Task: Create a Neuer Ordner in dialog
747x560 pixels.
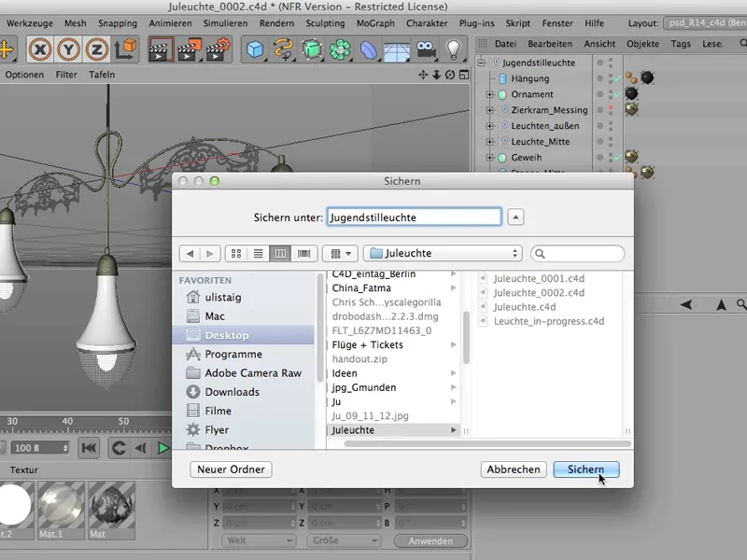Action: [x=231, y=469]
